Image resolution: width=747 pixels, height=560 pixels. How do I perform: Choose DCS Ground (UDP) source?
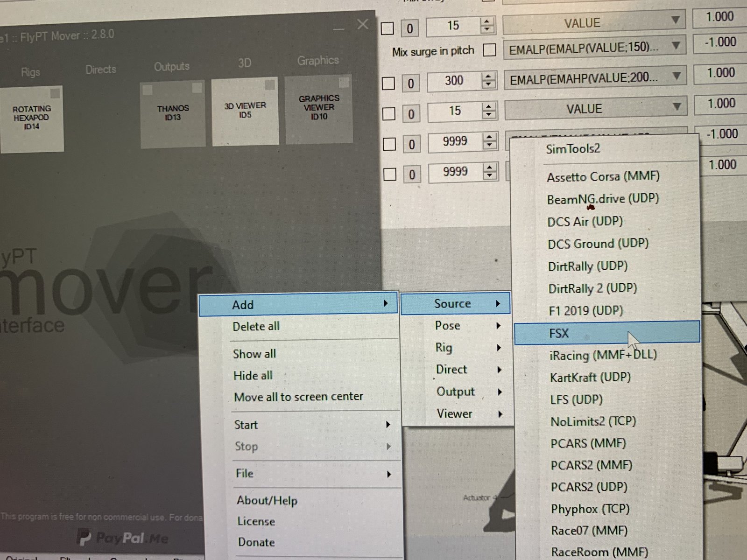[598, 244]
